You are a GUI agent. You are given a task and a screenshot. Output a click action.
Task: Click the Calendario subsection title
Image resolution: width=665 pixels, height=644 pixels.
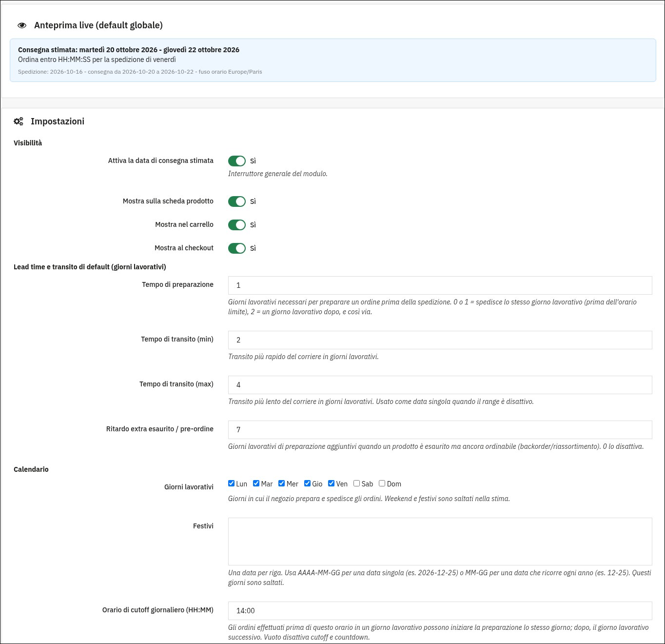pos(31,469)
